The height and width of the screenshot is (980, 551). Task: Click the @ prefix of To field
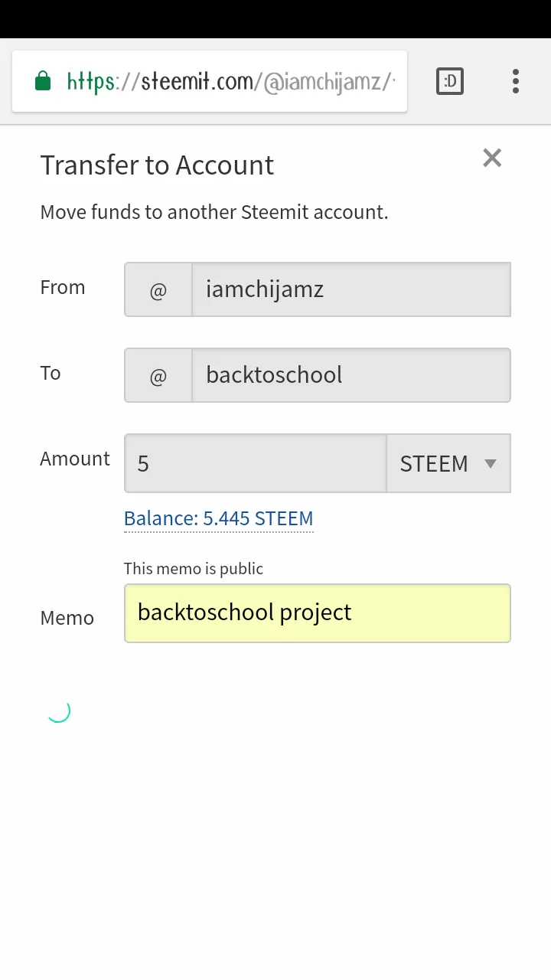click(158, 375)
